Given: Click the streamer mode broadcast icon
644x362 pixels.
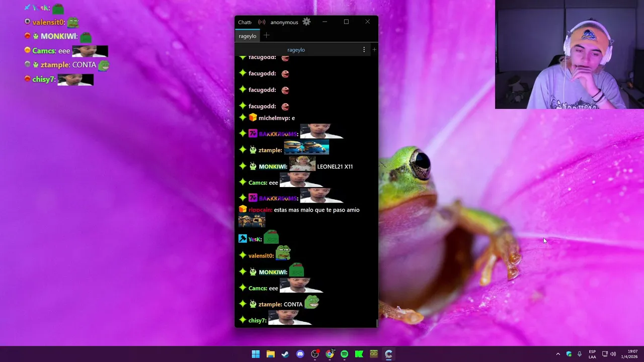Looking at the screenshot, I should pos(262,22).
